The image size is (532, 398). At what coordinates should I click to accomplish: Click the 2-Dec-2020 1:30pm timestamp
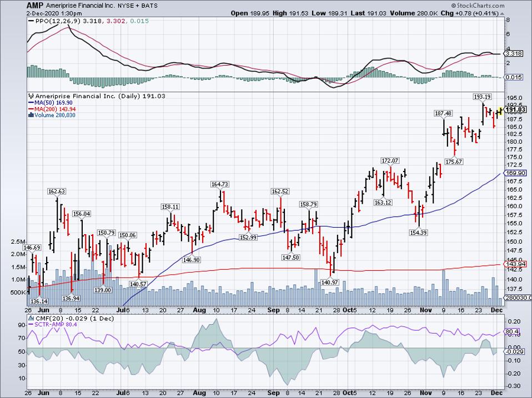click(54, 13)
